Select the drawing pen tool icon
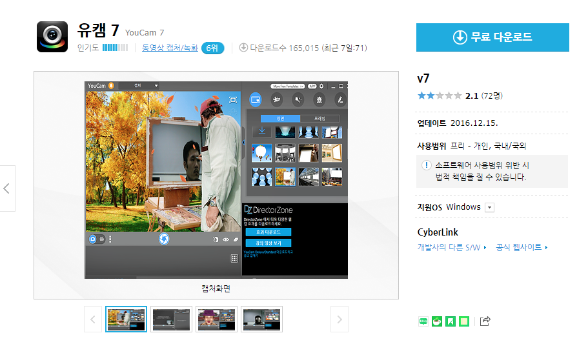588x364 pixels. tap(340, 100)
